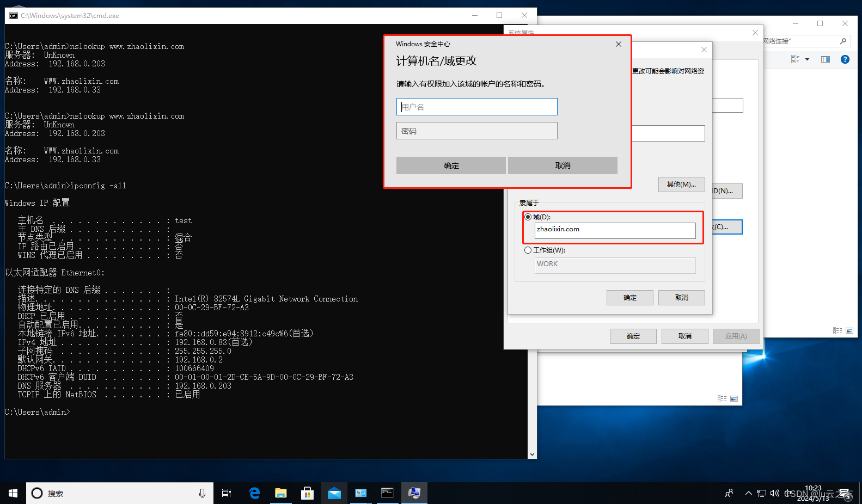Click 取消 in the system properties window

(x=684, y=336)
